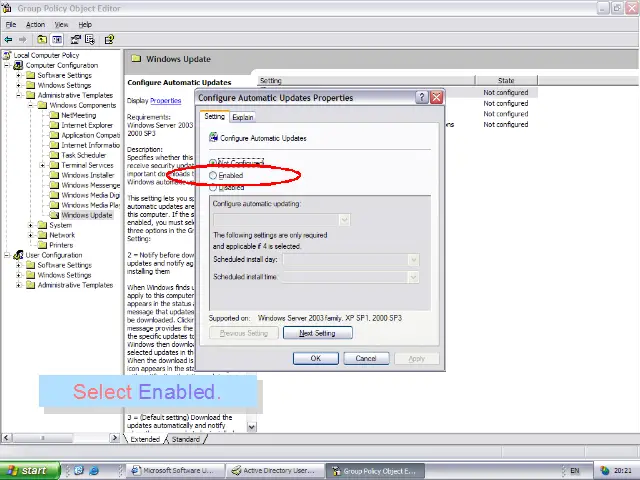Viewport: 640px width, 480px height.
Task: Click the OK button
Action: tap(316, 358)
